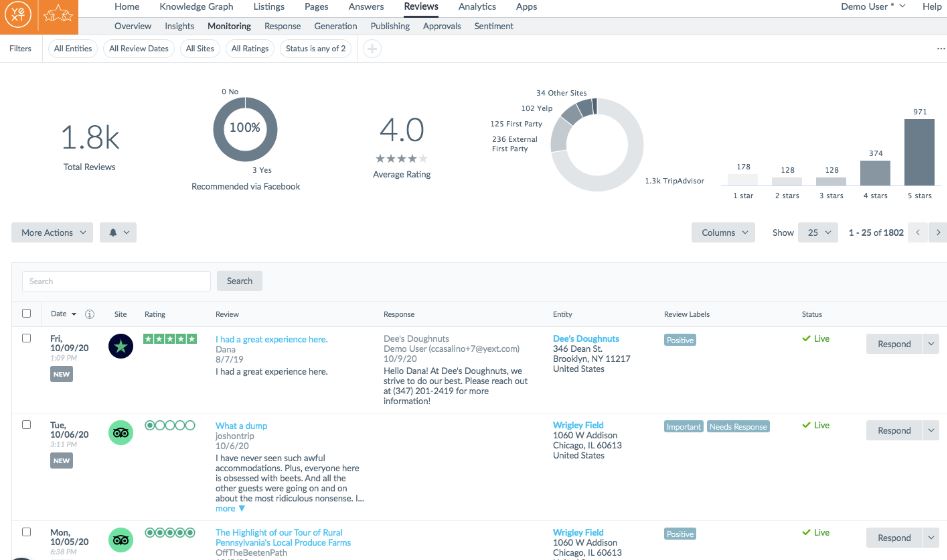Click the All Ratings filter pill

(x=250, y=48)
